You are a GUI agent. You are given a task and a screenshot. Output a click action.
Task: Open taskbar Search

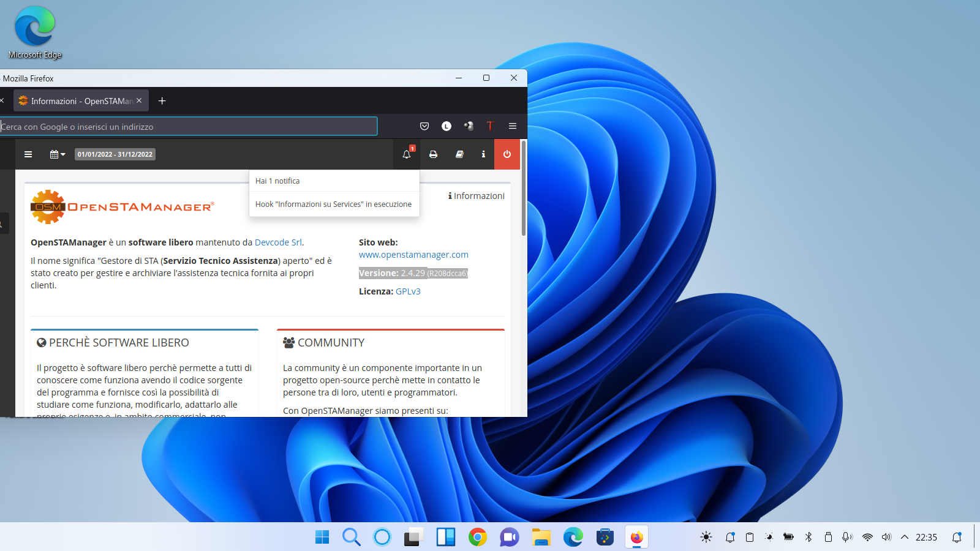click(x=352, y=537)
